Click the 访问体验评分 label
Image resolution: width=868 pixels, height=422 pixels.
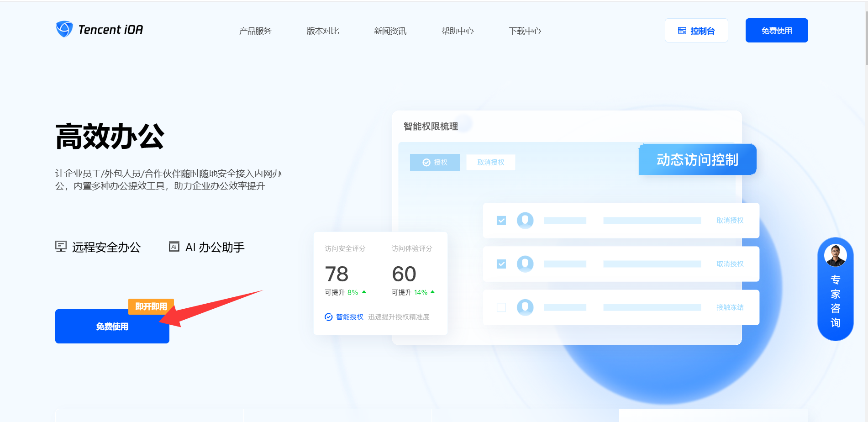coord(412,248)
